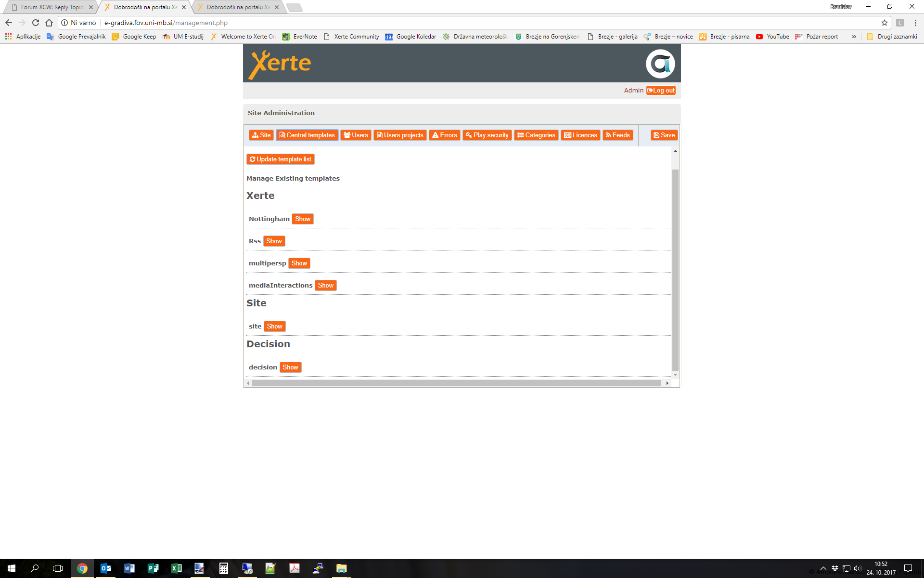This screenshot has width=924, height=578.
Task: Expand hidden bookmarks chevron
Action: click(x=854, y=37)
